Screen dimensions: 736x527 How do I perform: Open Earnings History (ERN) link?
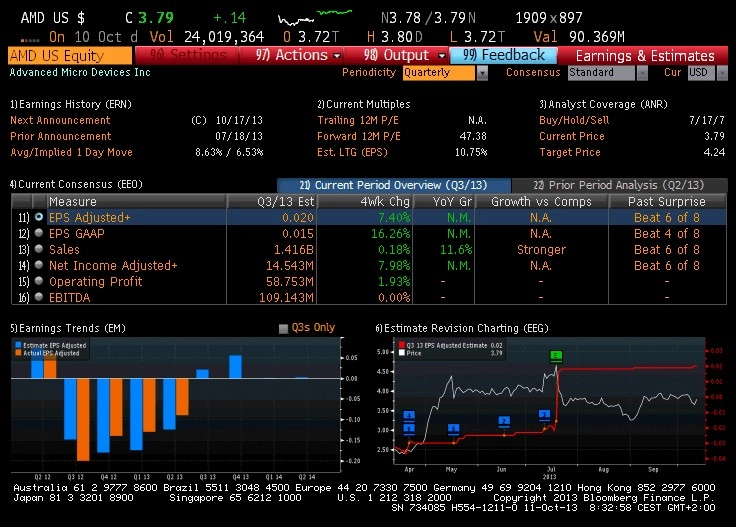pyautogui.click(x=71, y=104)
